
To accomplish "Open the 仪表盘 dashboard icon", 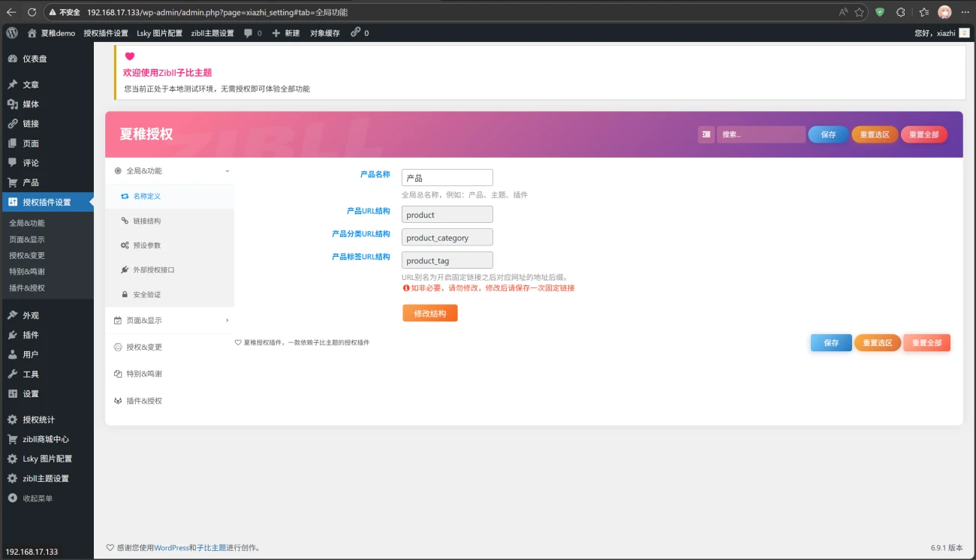I will tap(12, 57).
